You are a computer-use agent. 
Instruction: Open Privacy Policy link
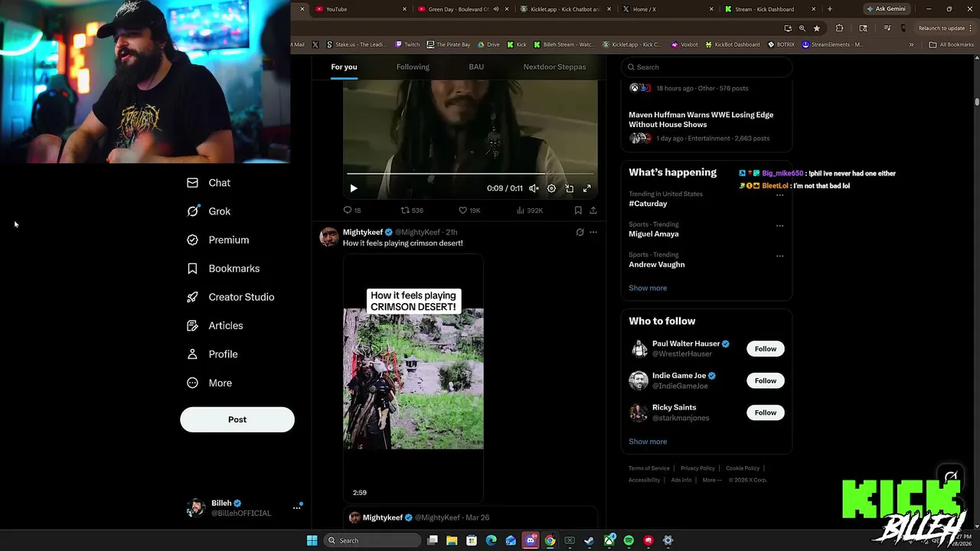[x=697, y=468]
